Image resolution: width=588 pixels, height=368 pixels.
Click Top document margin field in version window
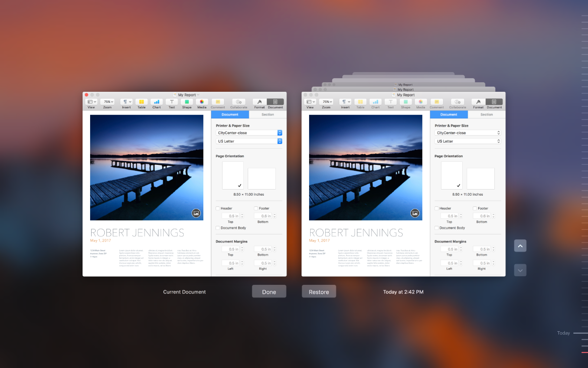tap(450, 250)
